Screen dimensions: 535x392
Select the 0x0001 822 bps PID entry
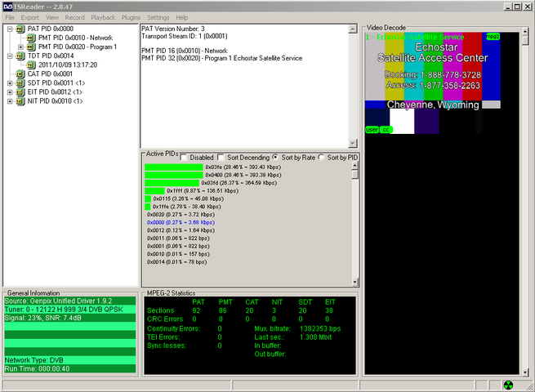click(178, 246)
